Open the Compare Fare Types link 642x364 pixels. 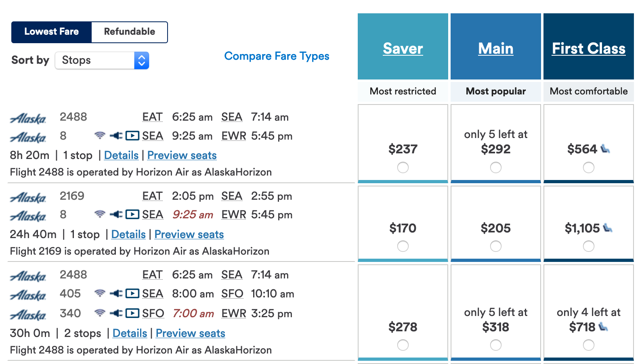(x=277, y=56)
